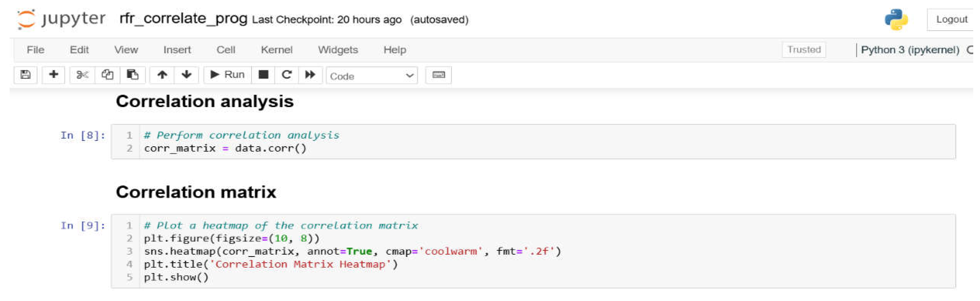Image resolution: width=980 pixels, height=301 pixels.
Task: Click the save and checkpoint icon
Action: click(x=25, y=75)
